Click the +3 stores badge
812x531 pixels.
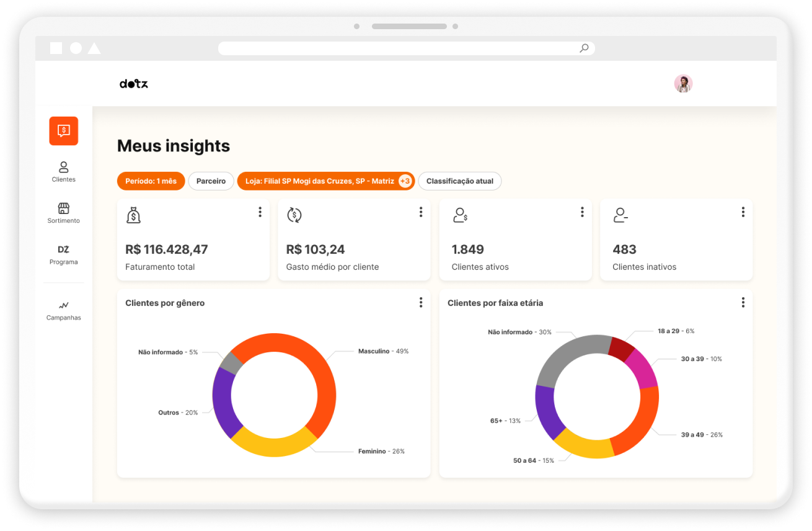tap(405, 181)
